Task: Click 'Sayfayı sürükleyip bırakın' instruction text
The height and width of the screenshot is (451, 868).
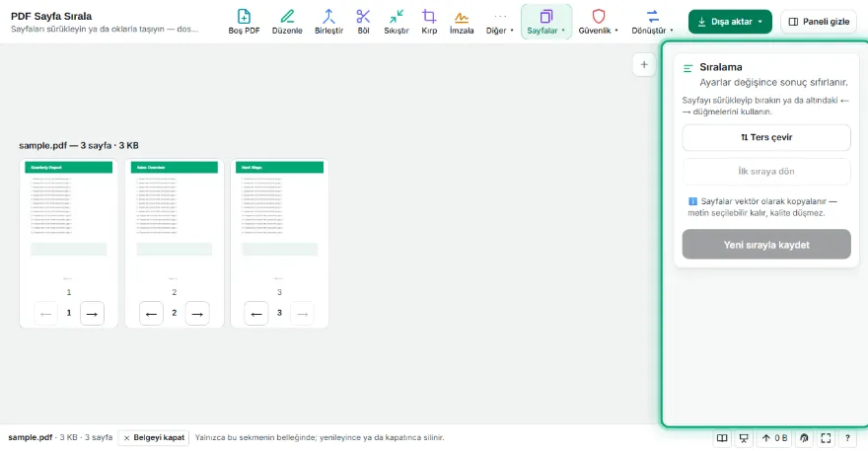Action: [765, 106]
